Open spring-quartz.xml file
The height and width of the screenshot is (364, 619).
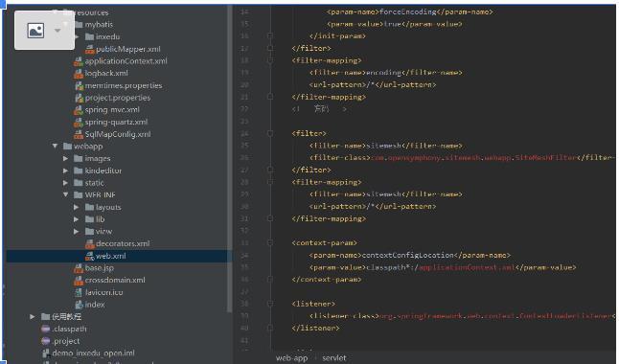coord(117,122)
